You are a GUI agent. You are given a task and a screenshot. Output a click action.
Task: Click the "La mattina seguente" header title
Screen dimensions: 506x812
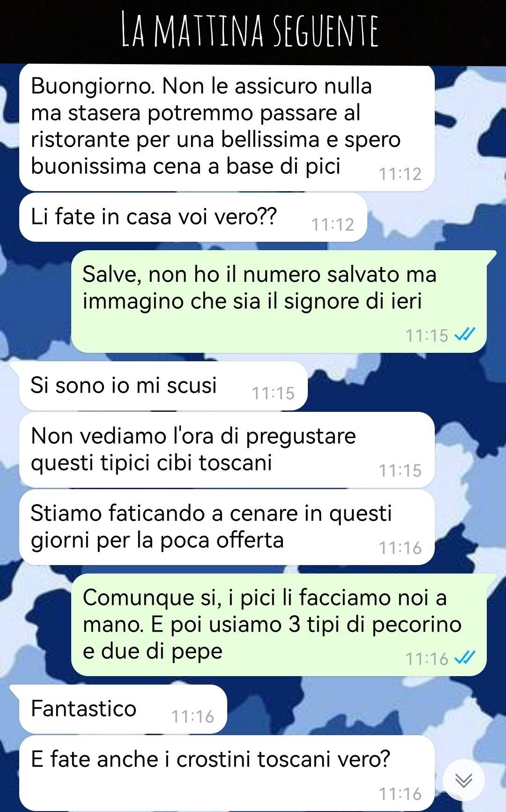(x=250, y=31)
